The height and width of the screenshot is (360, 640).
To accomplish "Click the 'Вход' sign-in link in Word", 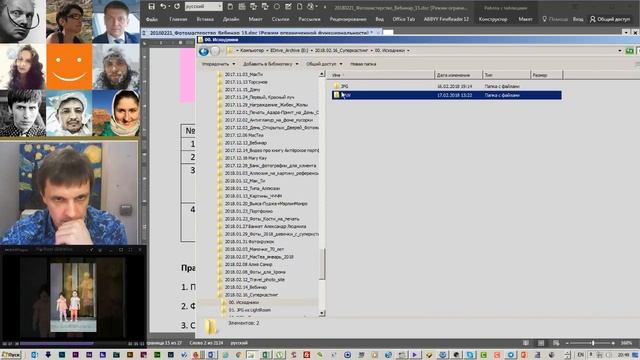I will point(578,19).
